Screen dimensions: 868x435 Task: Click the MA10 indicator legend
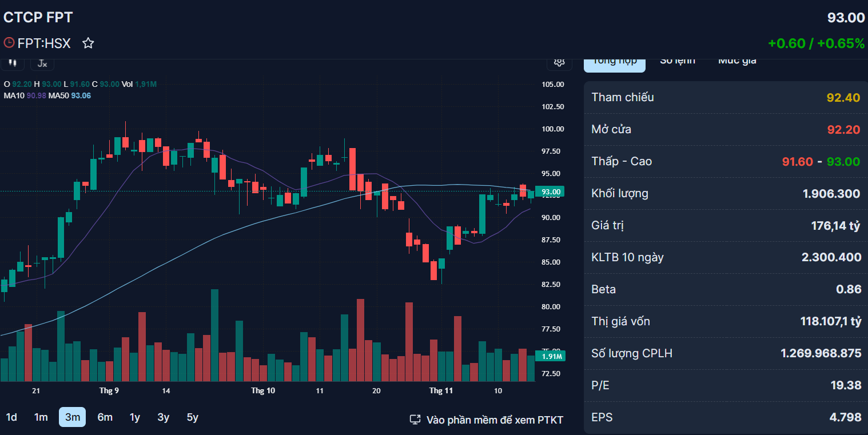[25, 95]
